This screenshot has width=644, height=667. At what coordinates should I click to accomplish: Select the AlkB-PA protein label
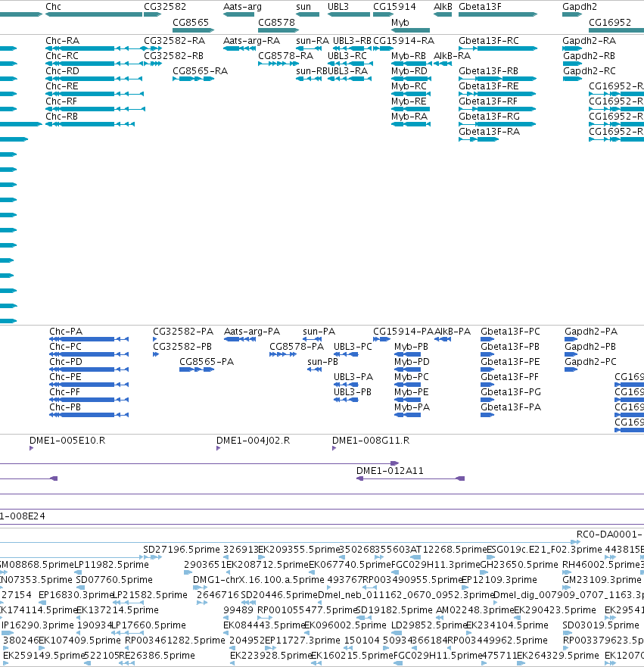[453, 332]
